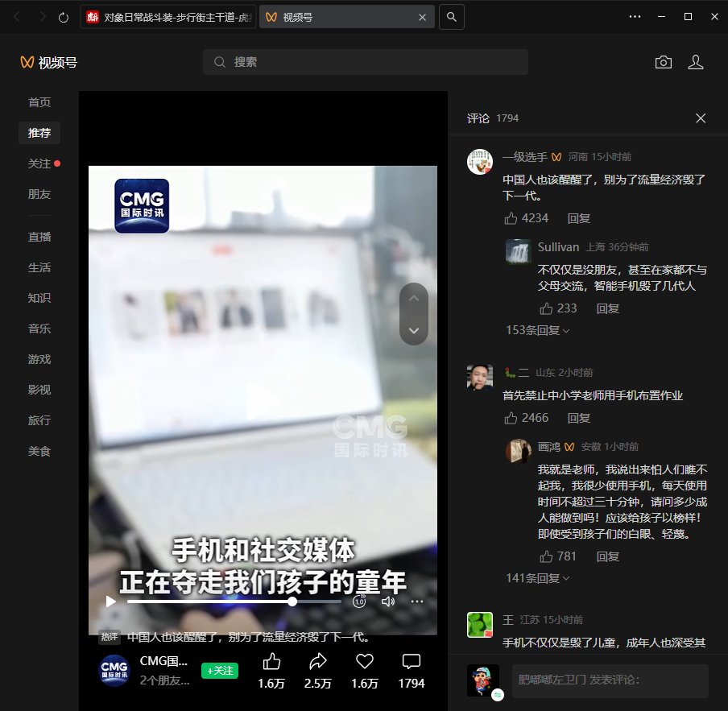Click the camera icon in the header
This screenshot has height=711, width=728.
[663, 62]
